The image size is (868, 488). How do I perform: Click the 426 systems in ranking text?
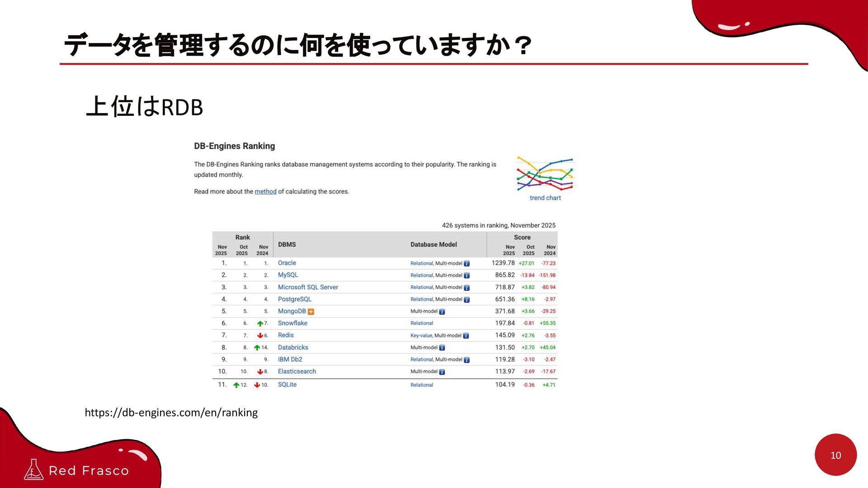(499, 225)
